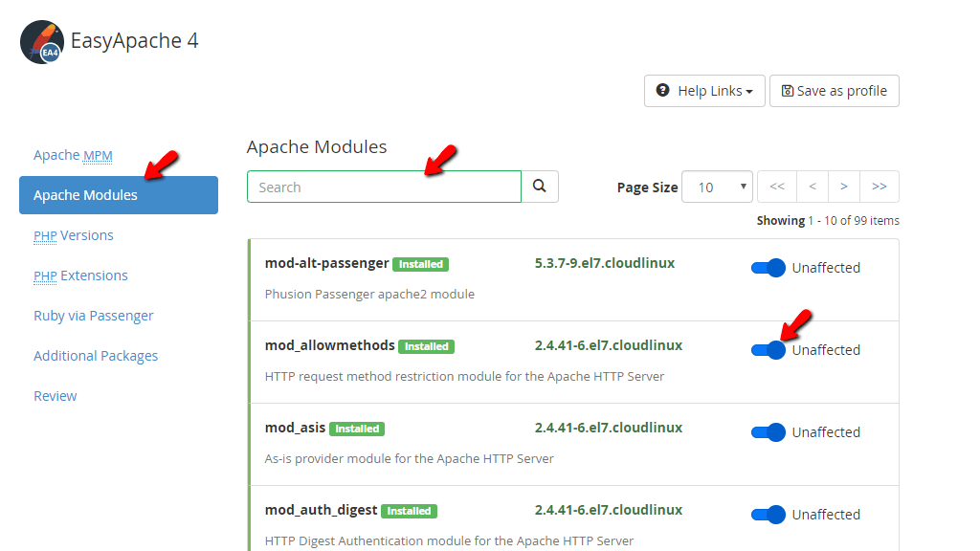Save the configuration as a profile
The height and width of the screenshot is (551, 980).
click(835, 91)
